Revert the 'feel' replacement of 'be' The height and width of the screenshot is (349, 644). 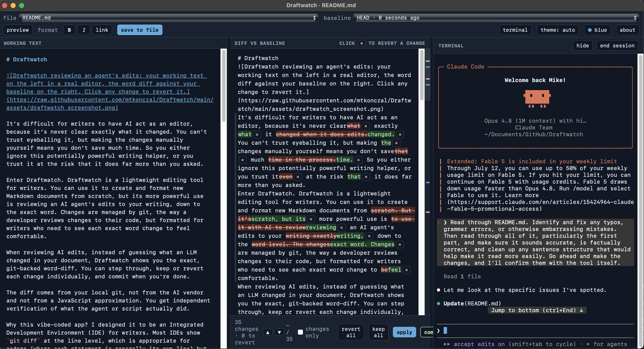[406, 270]
